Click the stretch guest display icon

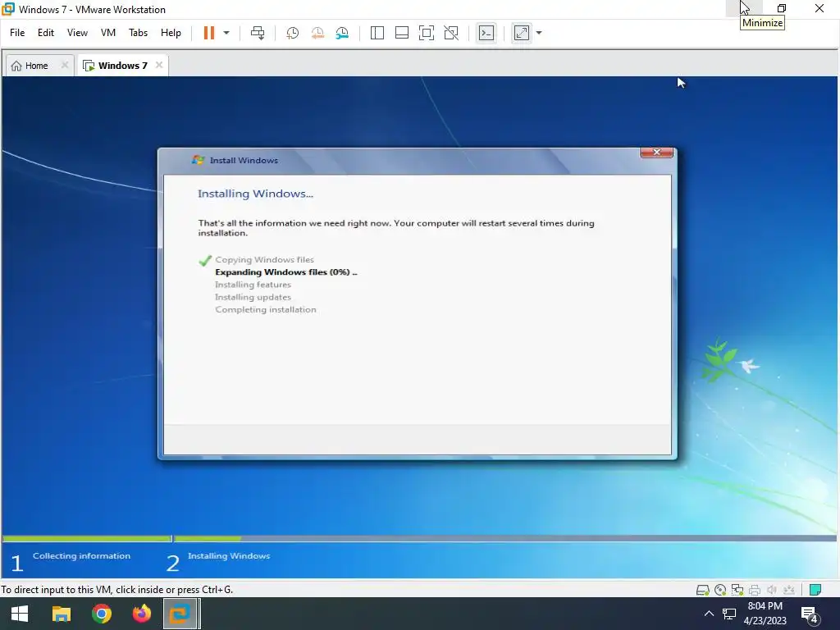(x=521, y=33)
